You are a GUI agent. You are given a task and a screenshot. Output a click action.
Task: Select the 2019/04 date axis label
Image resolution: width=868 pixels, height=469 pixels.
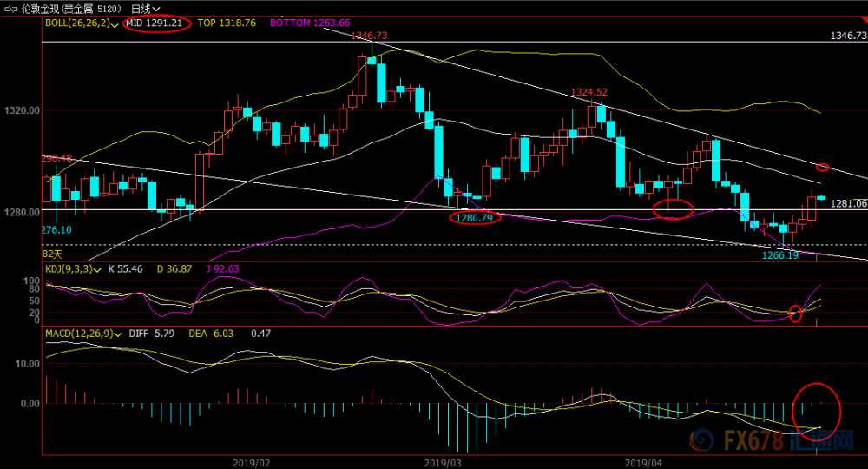click(643, 462)
